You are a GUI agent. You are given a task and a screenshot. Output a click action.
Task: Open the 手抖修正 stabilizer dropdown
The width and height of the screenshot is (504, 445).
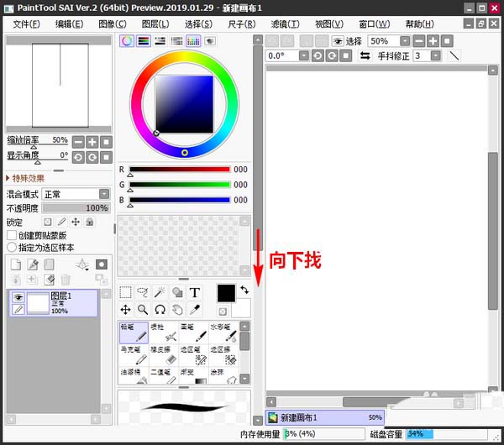click(435, 56)
